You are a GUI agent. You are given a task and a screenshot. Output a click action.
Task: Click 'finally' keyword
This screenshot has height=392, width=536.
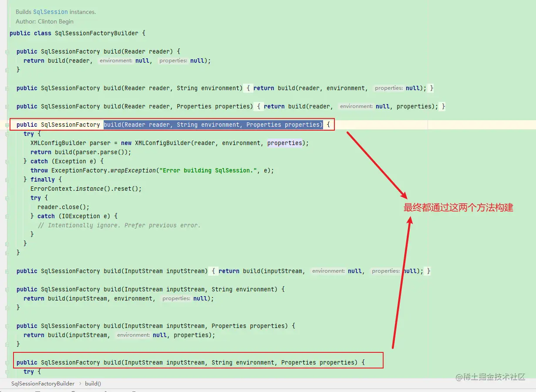(x=43, y=179)
